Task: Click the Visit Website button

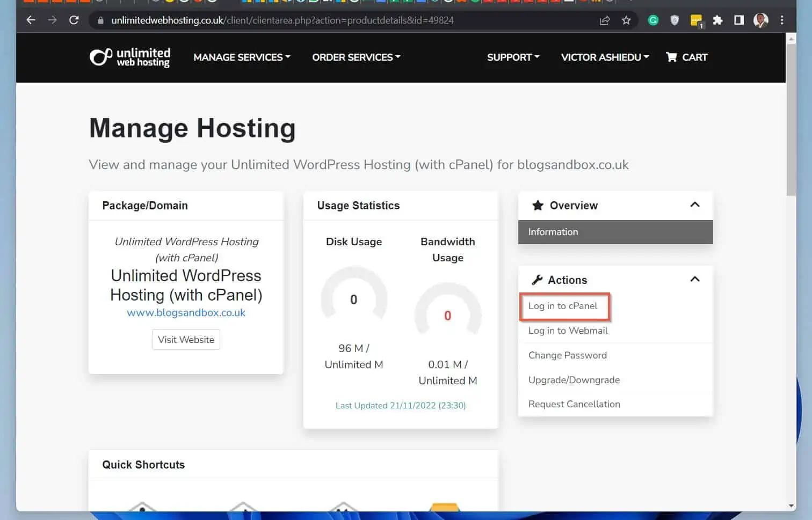Action: point(186,340)
